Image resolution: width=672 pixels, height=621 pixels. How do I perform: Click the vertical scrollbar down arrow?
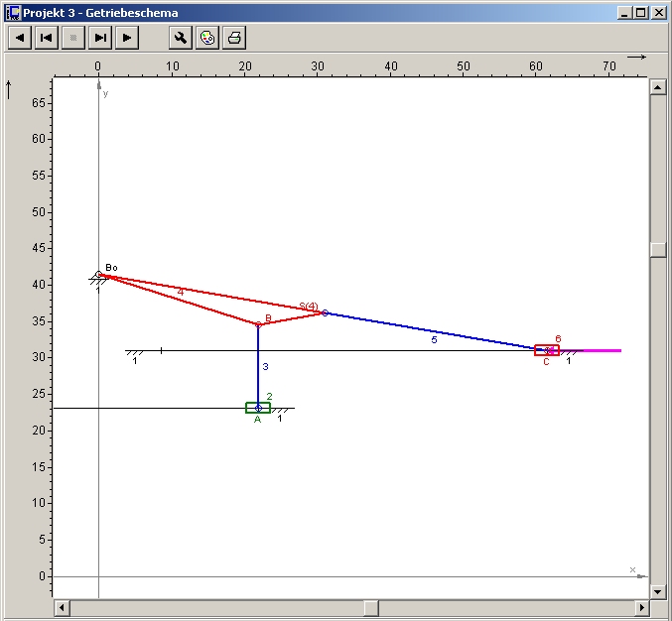point(658,592)
